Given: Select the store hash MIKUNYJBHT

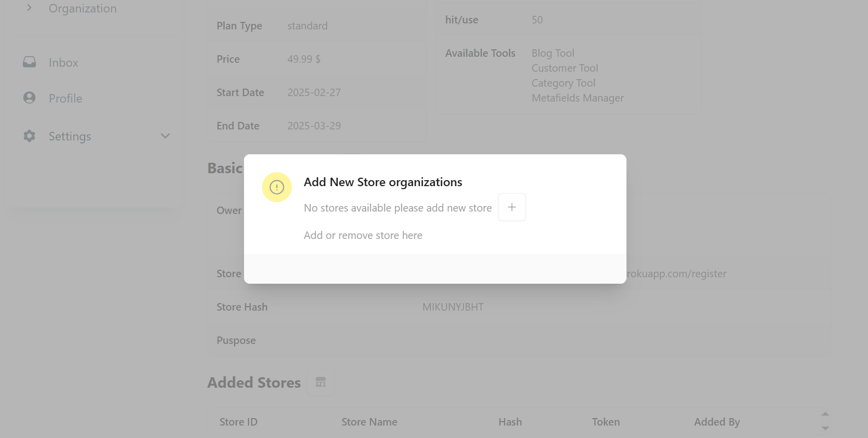Looking at the screenshot, I should tap(453, 307).
